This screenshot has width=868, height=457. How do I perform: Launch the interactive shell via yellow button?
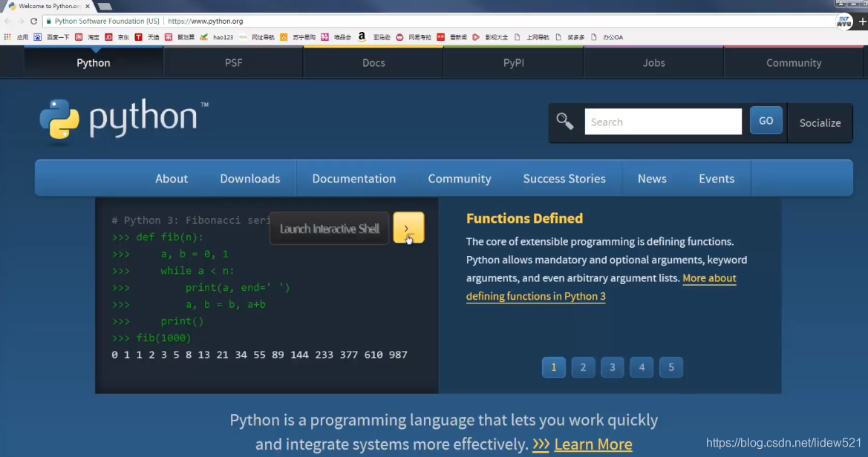tap(408, 228)
